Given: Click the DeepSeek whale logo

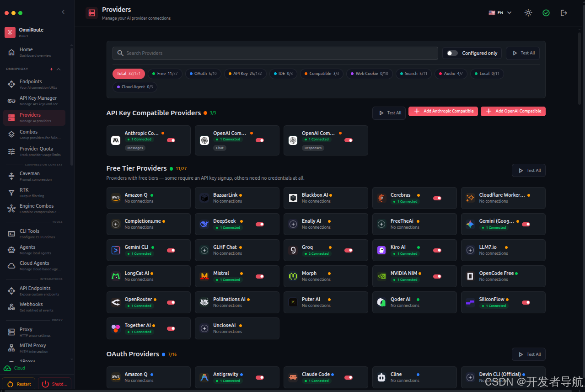Looking at the screenshot, I should click(204, 224).
